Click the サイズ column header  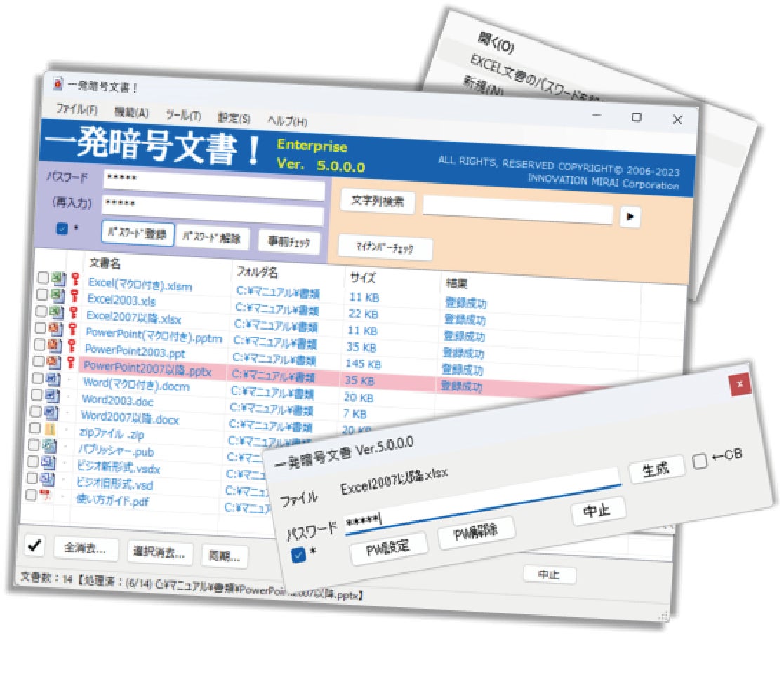[362, 278]
